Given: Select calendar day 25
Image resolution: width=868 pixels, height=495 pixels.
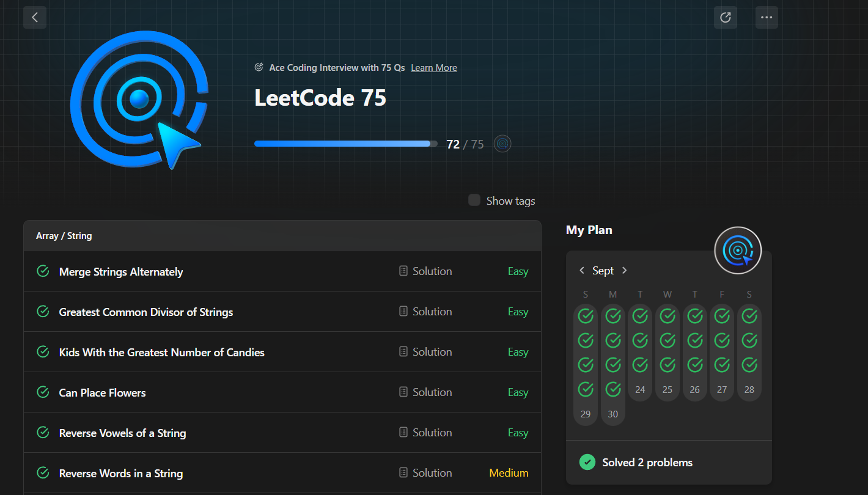Looking at the screenshot, I should (668, 389).
